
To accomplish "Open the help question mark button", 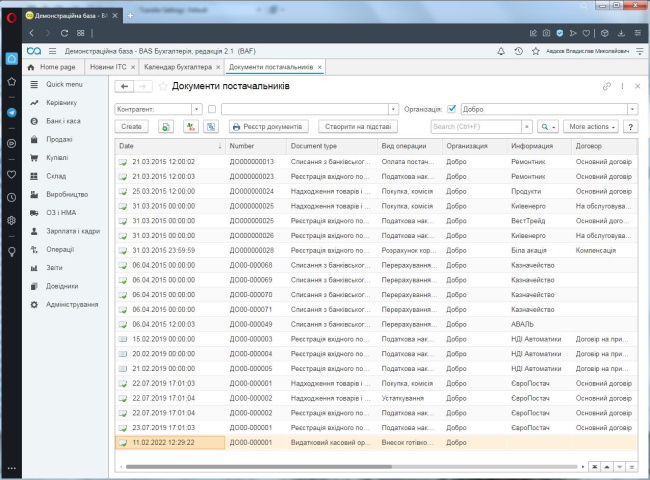I will (x=631, y=127).
